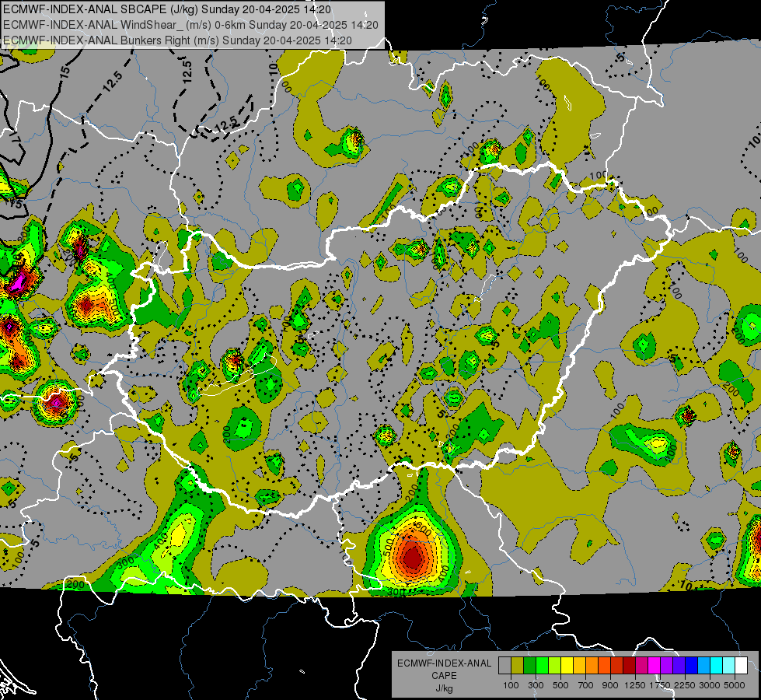The height and width of the screenshot is (700, 761).
Task: Select the cyan swatch right of 3000
Action: (717, 665)
